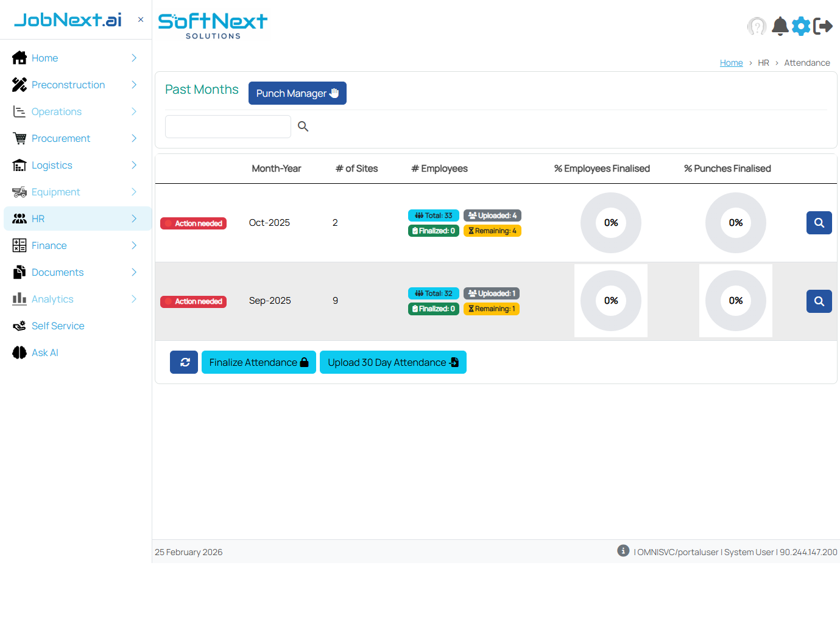Click inside the Past Months search field
The height and width of the screenshot is (630, 840).
click(x=228, y=126)
